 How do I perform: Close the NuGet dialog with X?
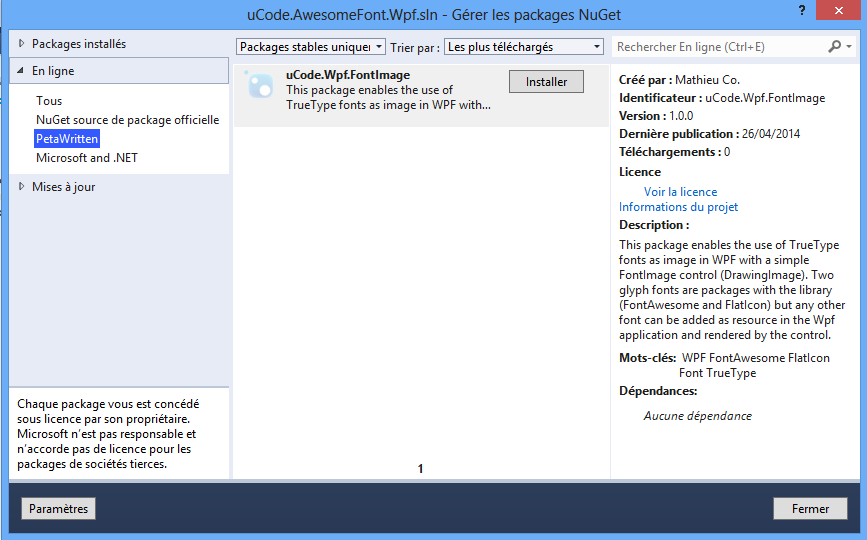839,11
